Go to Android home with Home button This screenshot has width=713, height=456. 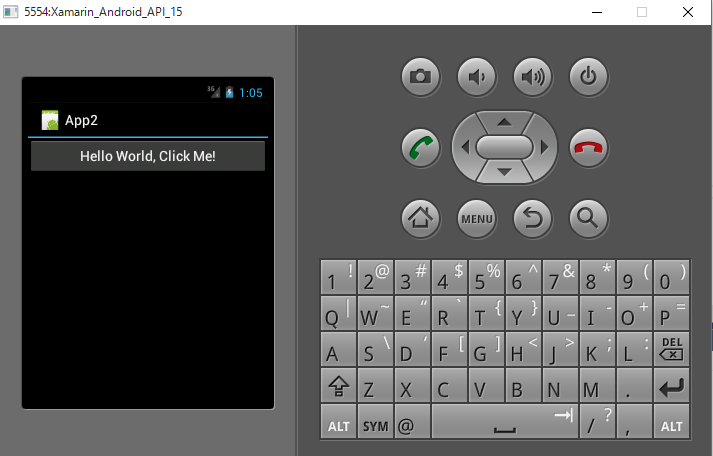pyautogui.click(x=421, y=219)
